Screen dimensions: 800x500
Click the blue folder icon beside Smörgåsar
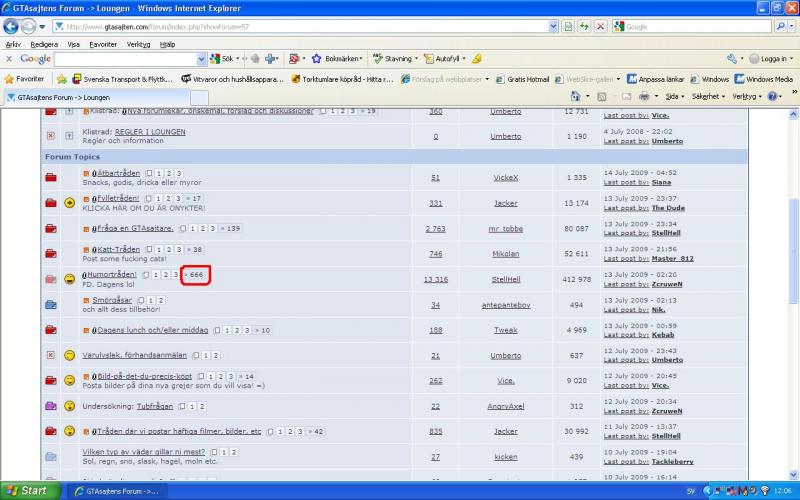coord(51,304)
